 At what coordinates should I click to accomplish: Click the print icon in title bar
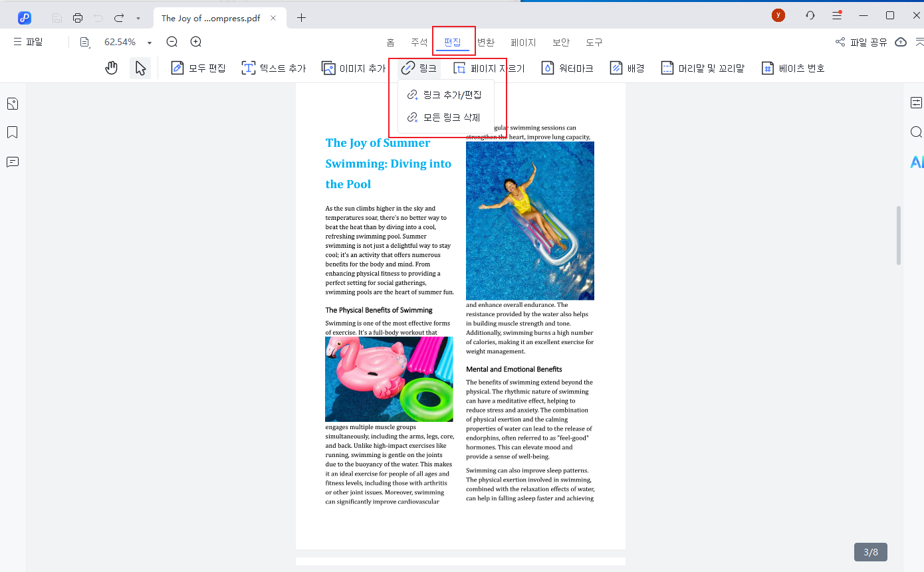(78, 18)
